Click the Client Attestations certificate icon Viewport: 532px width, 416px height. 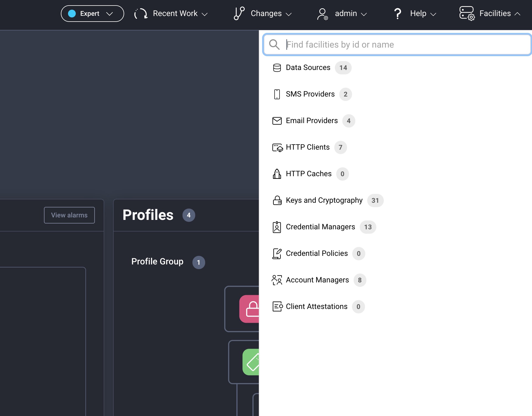click(277, 307)
